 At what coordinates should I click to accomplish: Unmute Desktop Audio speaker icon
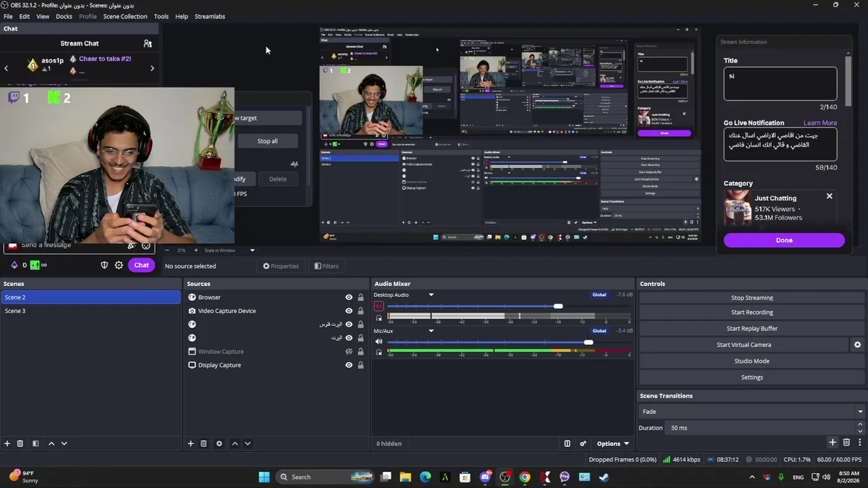[379, 306]
